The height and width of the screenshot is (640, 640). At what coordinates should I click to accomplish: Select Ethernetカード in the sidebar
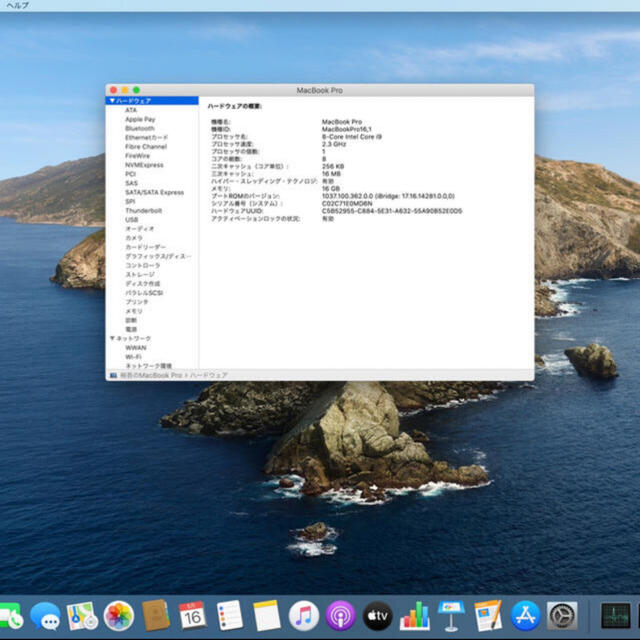coord(146,137)
